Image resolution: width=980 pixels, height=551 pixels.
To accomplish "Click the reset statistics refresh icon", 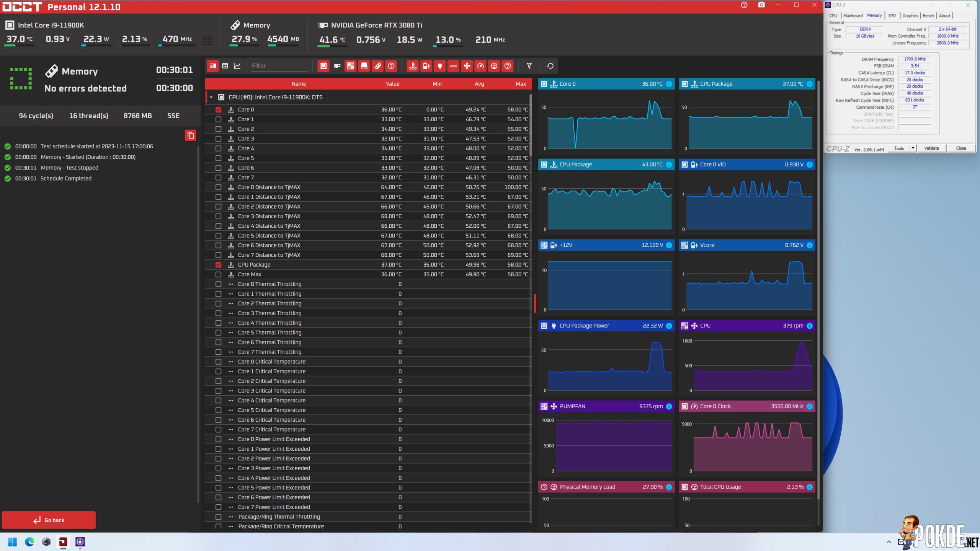I will (x=550, y=66).
